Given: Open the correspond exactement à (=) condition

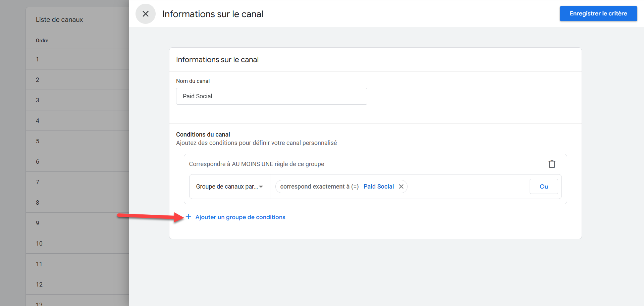Looking at the screenshot, I should click(x=319, y=187).
